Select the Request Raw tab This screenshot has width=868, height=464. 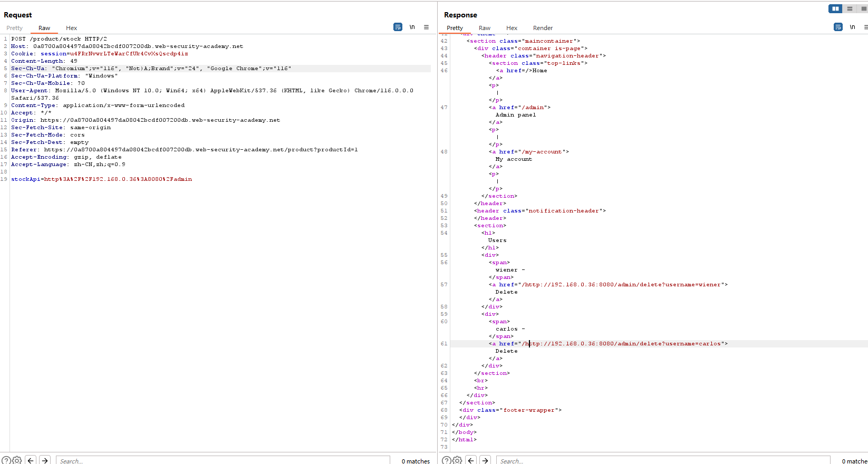(44, 28)
